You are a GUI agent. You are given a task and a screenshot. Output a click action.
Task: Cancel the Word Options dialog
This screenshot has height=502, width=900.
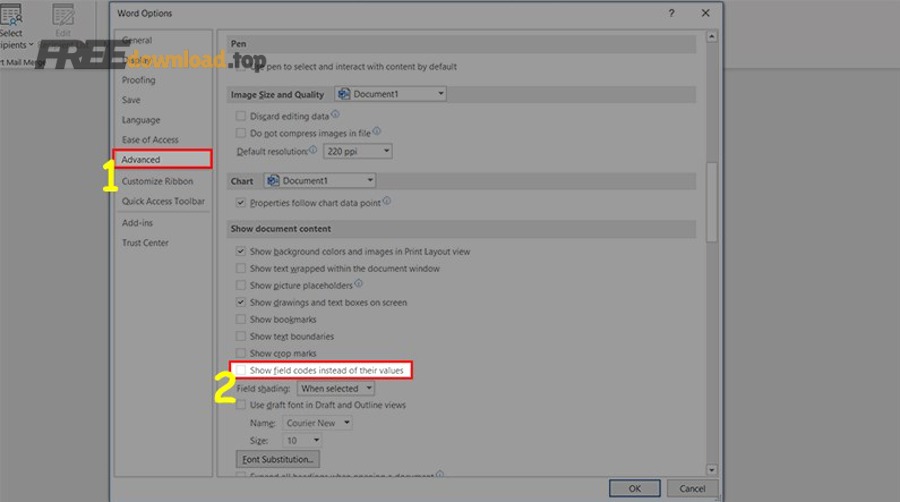pyautogui.click(x=692, y=488)
